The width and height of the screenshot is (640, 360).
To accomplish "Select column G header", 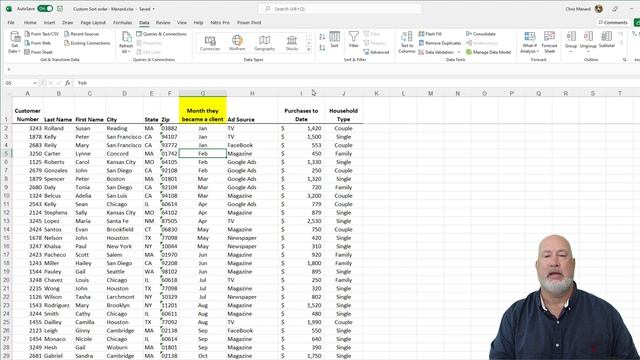I will [202, 93].
